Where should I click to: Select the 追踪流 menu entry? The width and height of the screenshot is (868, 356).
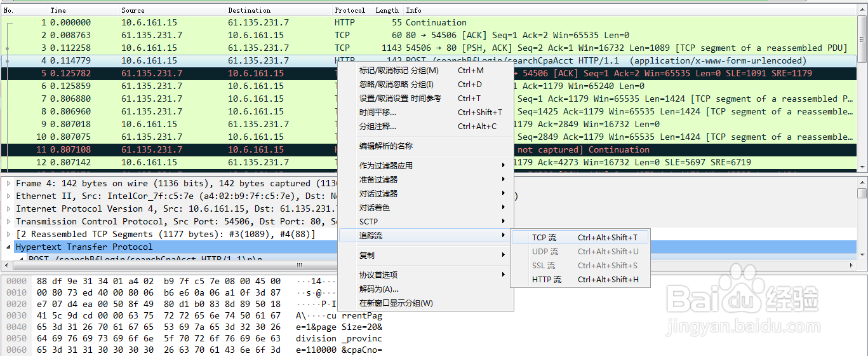pyautogui.click(x=424, y=236)
